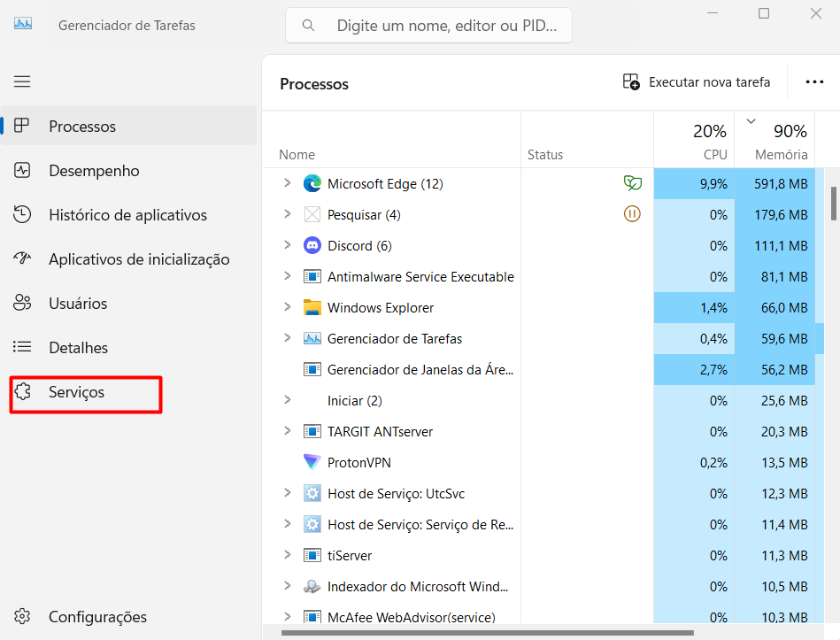
Task: Switch to Histórico de aplicativos page
Action: coord(128,215)
